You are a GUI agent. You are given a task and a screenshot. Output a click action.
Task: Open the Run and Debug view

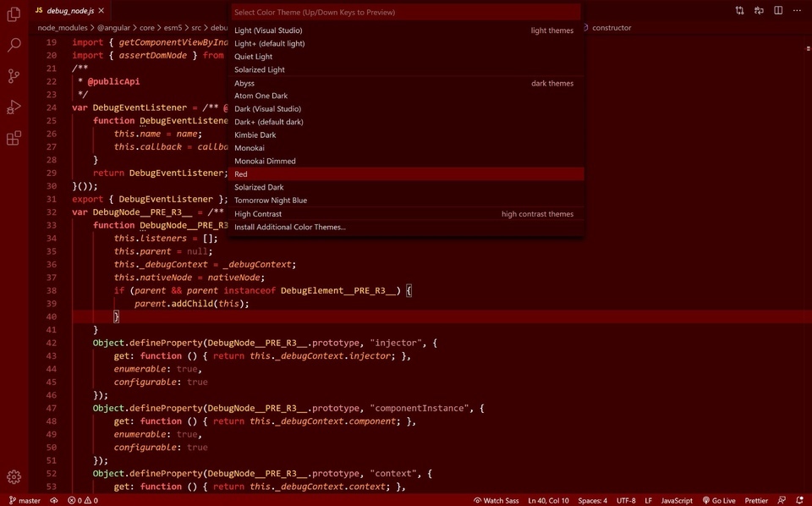point(14,107)
